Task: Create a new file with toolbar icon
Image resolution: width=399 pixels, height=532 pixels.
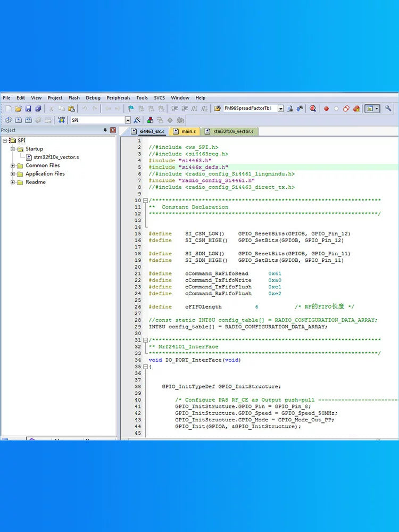Action: [x=9, y=109]
